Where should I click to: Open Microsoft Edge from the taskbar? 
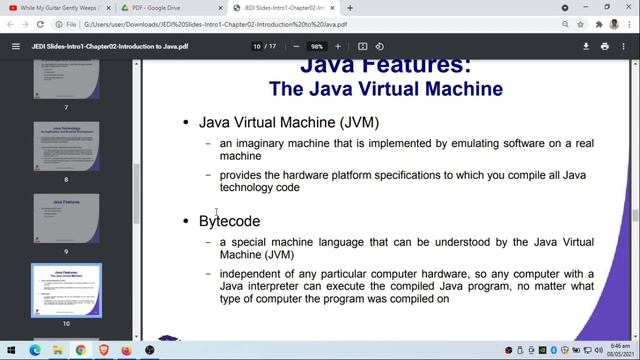pos(35,350)
